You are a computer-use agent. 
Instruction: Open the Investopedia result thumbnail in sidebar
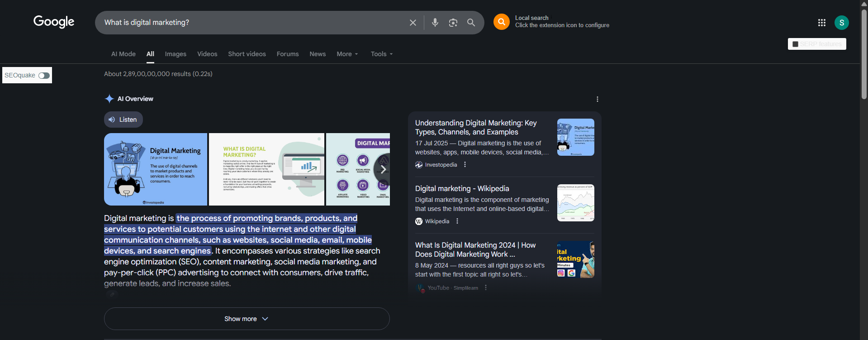click(575, 137)
